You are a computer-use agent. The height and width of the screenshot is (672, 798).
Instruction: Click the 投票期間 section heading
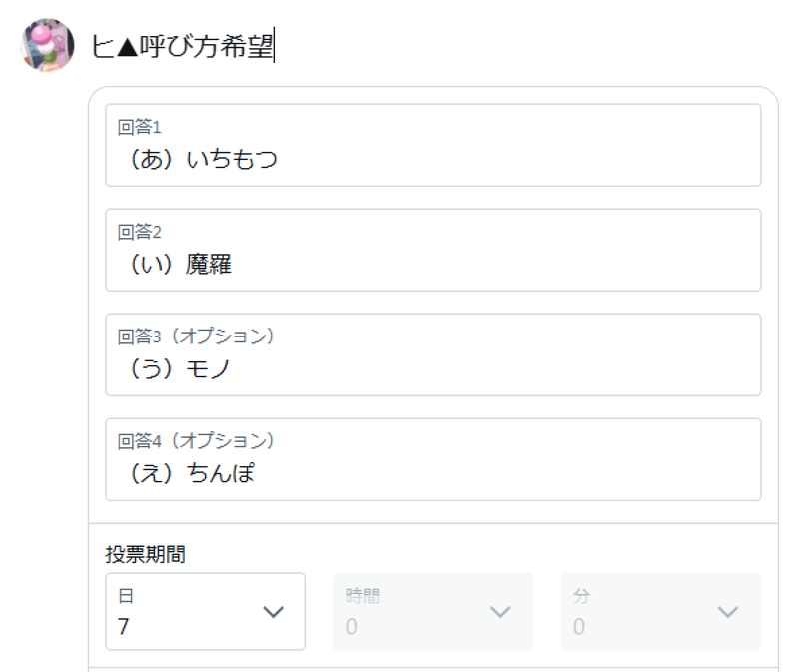[x=145, y=555]
